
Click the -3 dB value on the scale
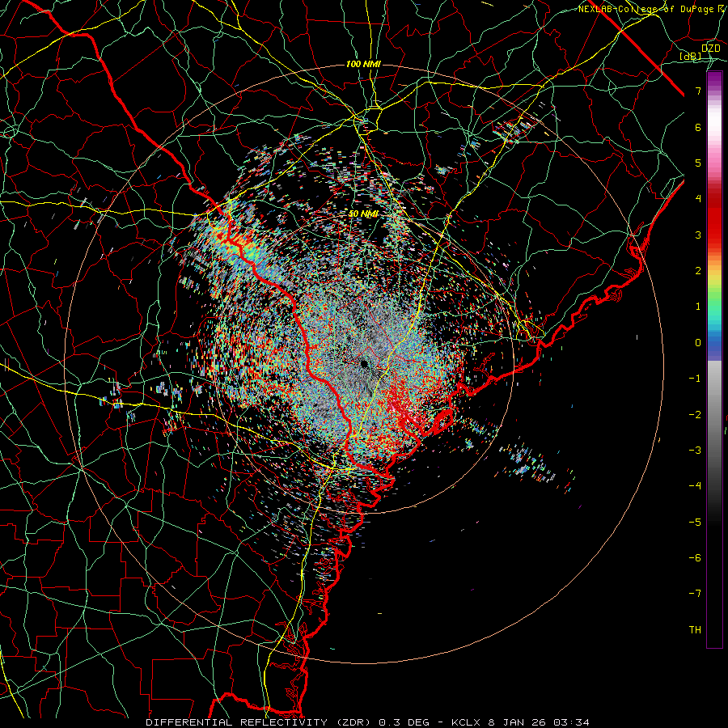point(695,451)
